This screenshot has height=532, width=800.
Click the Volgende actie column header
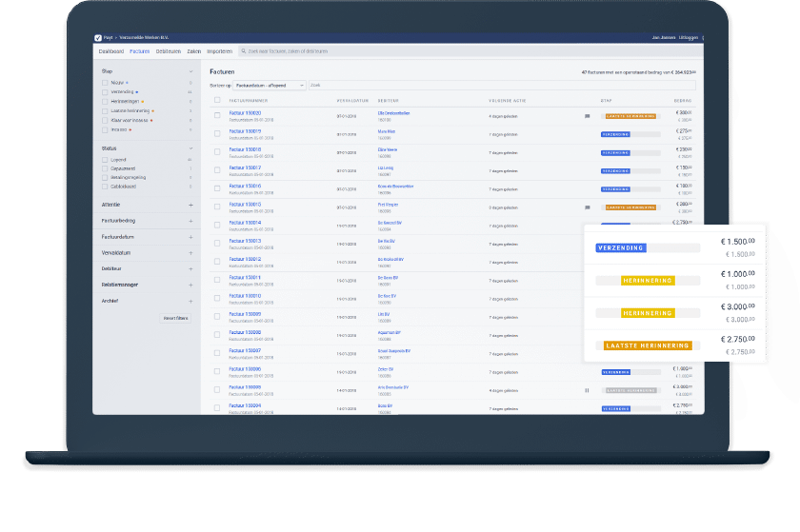coord(507,101)
